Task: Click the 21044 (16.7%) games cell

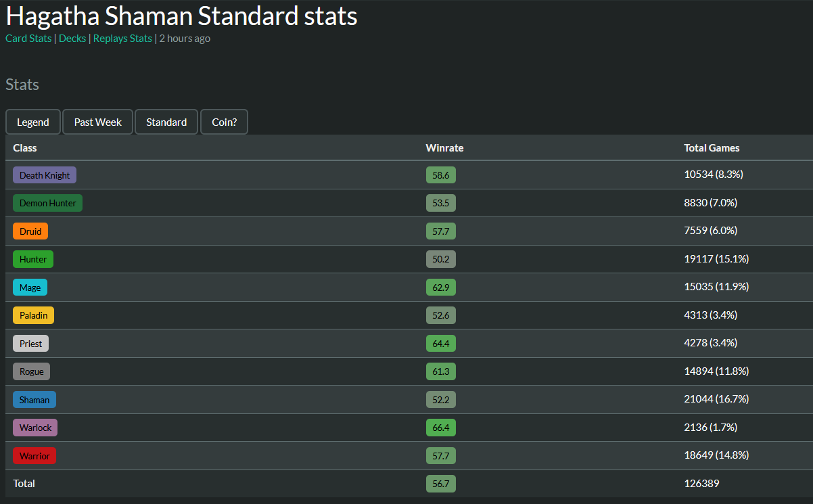Action: (716, 398)
